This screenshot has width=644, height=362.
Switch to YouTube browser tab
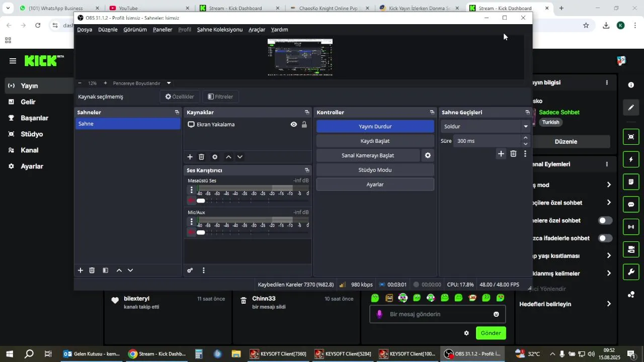coord(149,8)
